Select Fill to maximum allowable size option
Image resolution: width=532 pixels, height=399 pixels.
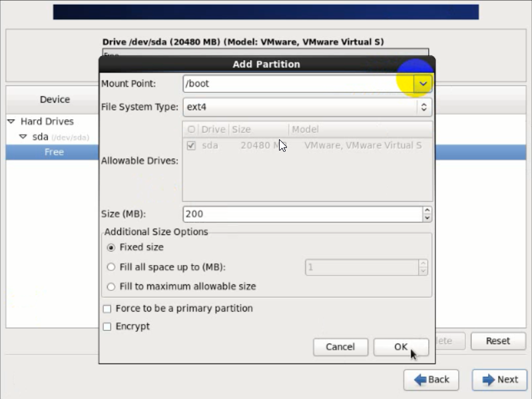click(111, 286)
